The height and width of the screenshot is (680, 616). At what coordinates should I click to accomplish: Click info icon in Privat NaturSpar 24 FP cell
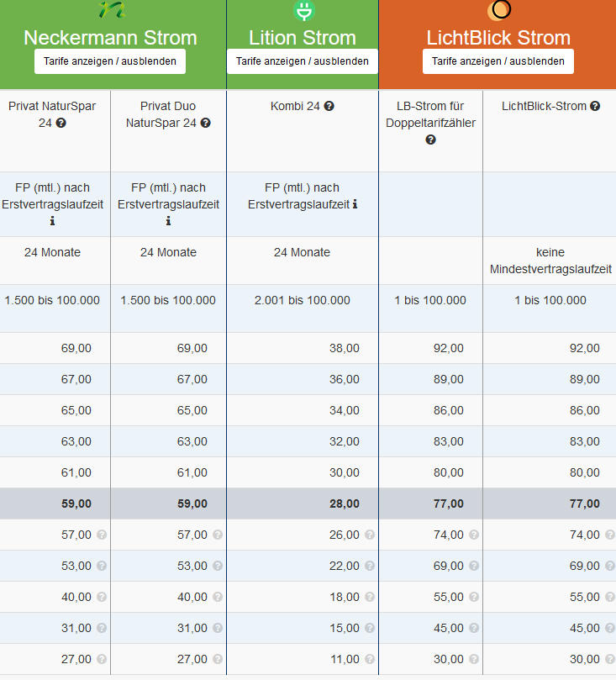53,221
